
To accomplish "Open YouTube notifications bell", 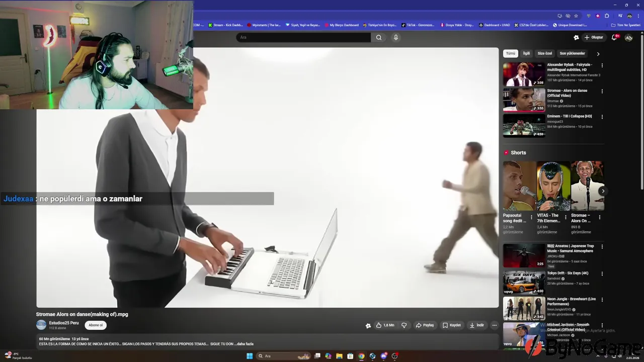I will coord(614,37).
